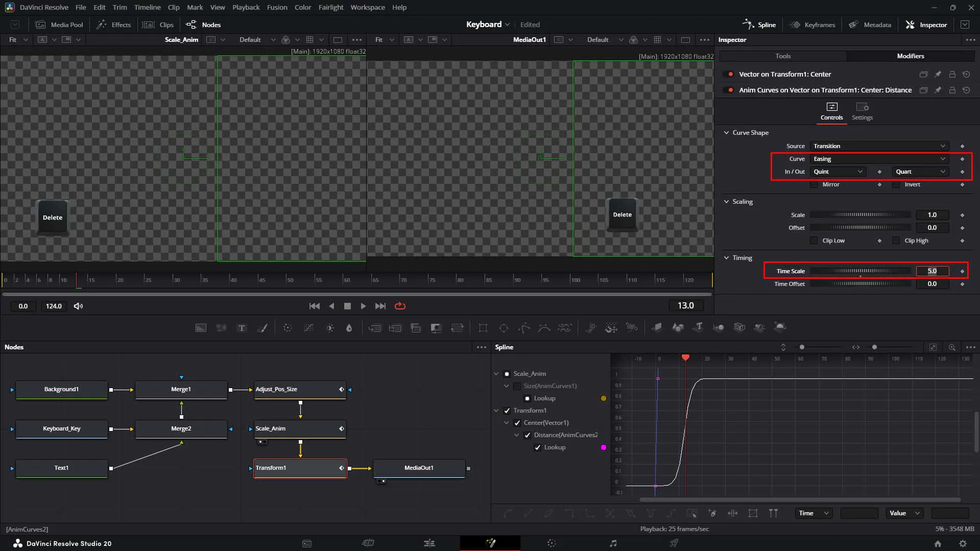Add a Shape 3D tool
980x551 pixels.
pyautogui.click(x=678, y=327)
